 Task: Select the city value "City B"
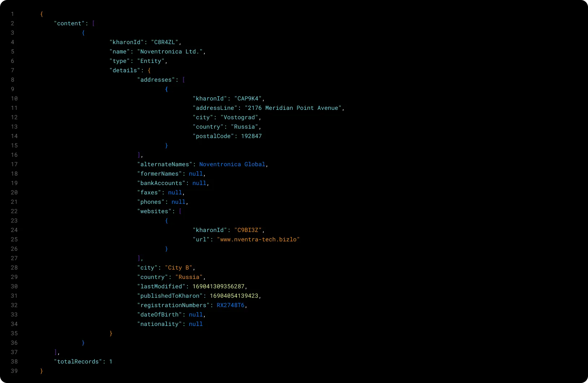tap(179, 268)
